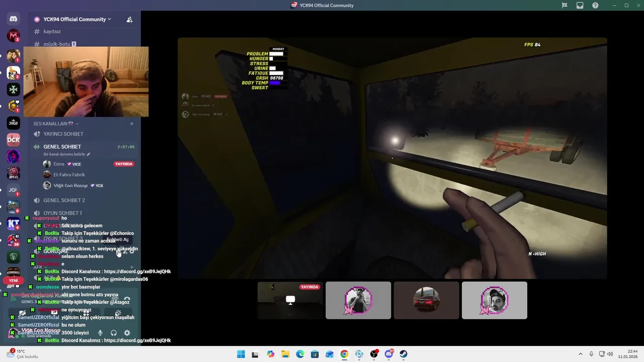
Task: Open Copilot from taskbar
Action: pyautogui.click(x=271, y=354)
